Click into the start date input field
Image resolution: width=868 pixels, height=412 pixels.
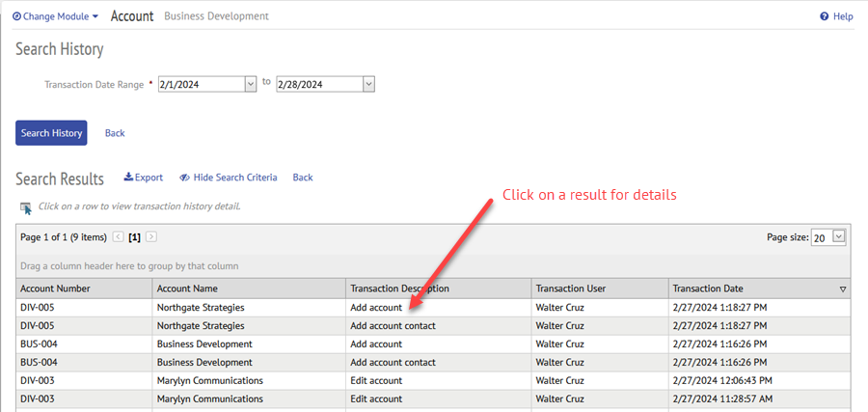[x=201, y=85]
